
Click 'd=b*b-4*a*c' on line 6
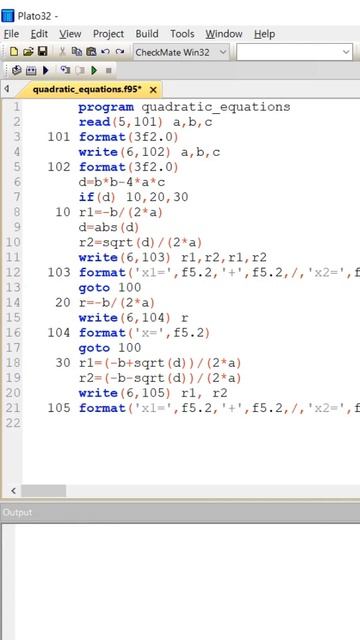(x=122, y=182)
